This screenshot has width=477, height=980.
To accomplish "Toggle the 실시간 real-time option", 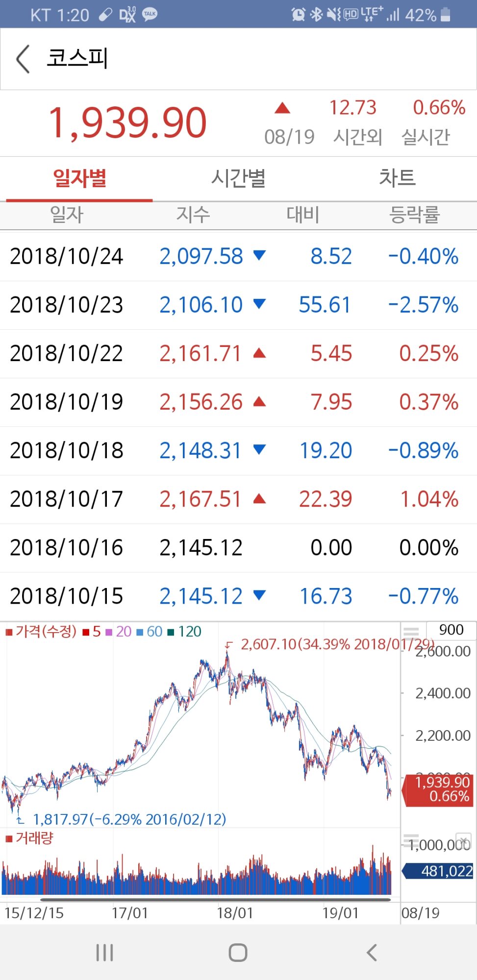I will click(x=426, y=137).
